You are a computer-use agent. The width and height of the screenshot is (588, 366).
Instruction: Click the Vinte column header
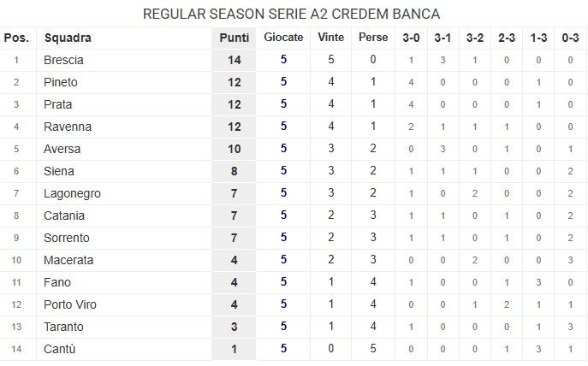click(331, 38)
